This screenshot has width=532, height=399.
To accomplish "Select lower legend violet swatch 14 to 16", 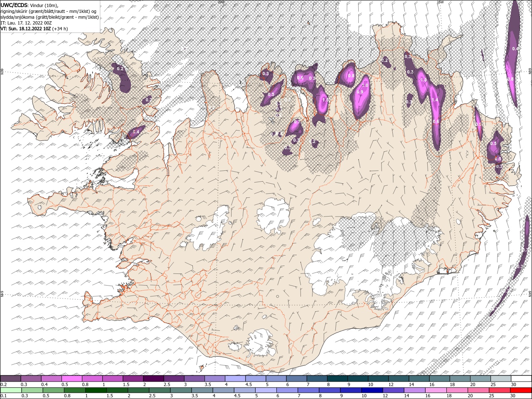I will pyautogui.click(x=415, y=390).
